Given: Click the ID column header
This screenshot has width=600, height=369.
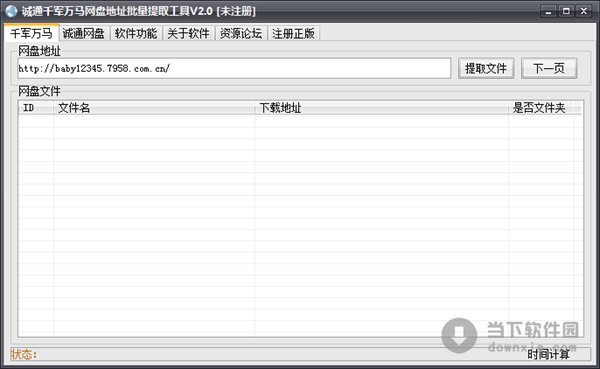Looking at the screenshot, I should [x=36, y=108].
